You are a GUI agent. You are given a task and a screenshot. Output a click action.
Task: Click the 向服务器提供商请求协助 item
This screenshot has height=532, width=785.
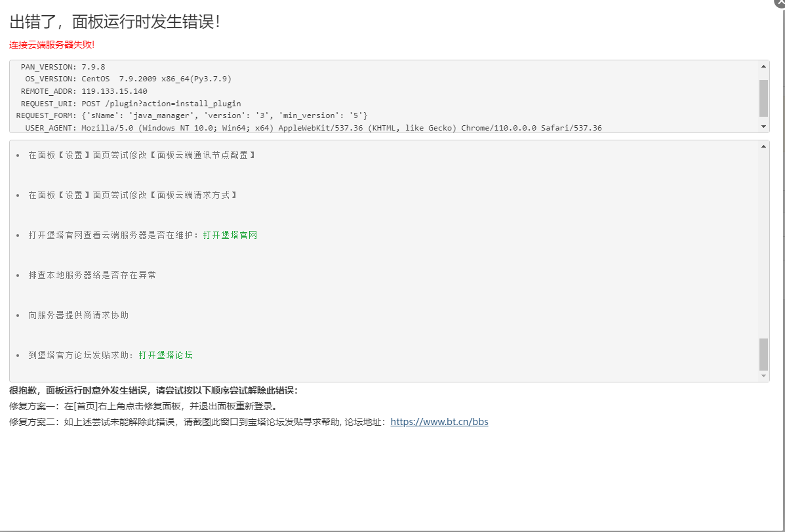point(79,315)
